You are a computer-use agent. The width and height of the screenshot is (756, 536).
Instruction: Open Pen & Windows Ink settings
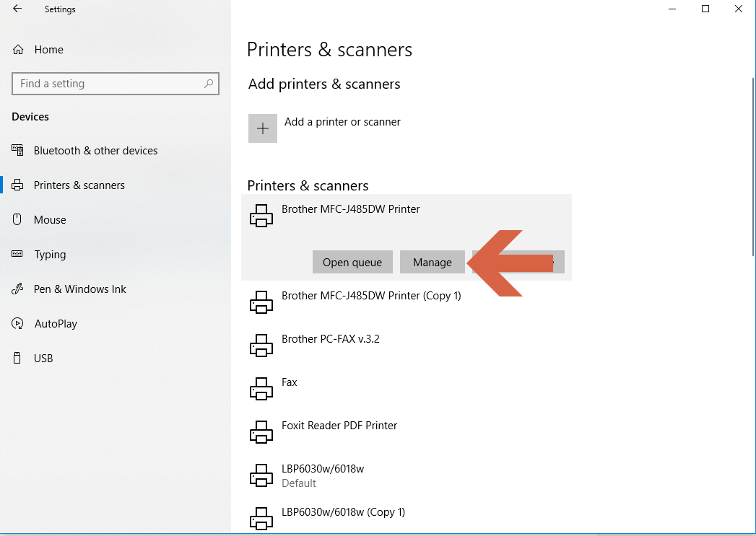coord(80,289)
